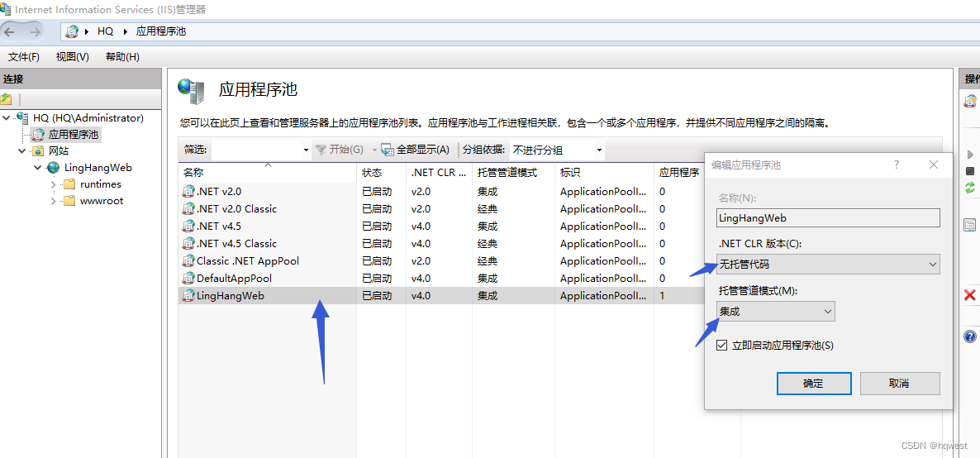
Task: Click the stop action icon
Action: coord(970,171)
